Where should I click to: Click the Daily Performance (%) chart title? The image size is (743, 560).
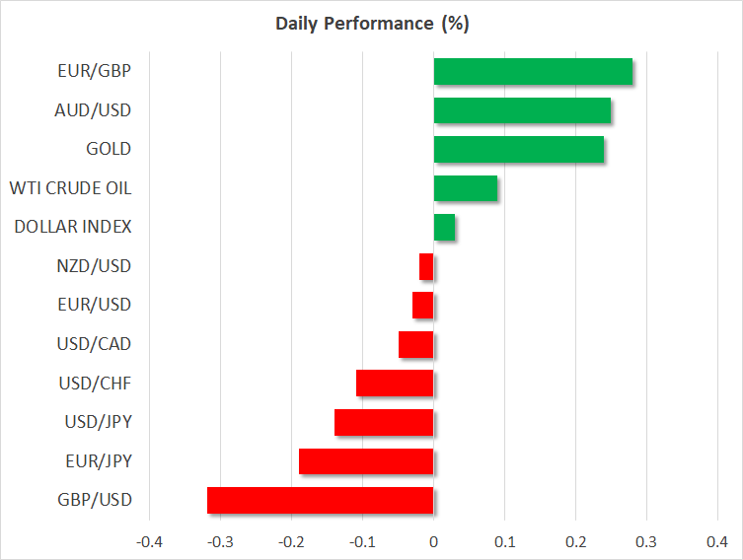[x=371, y=25]
